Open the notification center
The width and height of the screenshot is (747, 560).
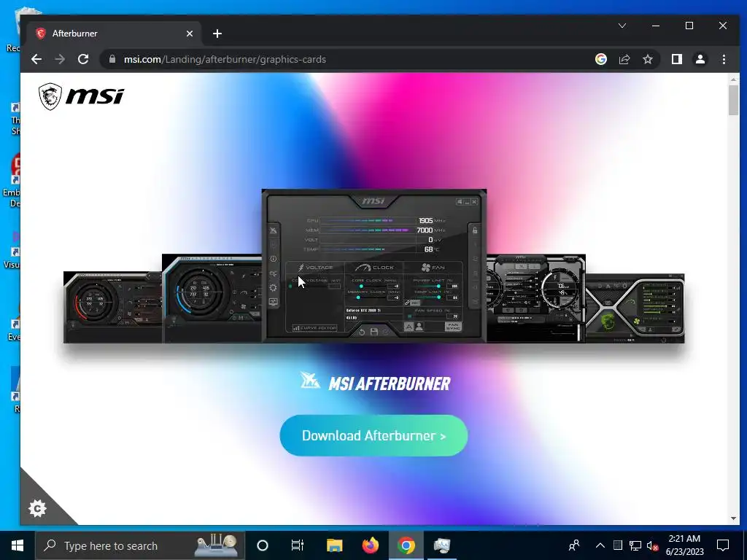pos(723,545)
